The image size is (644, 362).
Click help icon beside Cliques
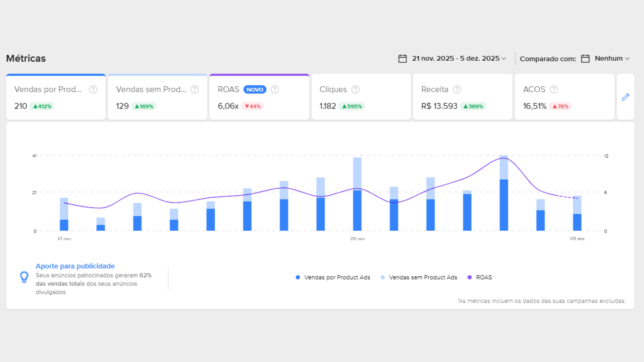tap(355, 89)
